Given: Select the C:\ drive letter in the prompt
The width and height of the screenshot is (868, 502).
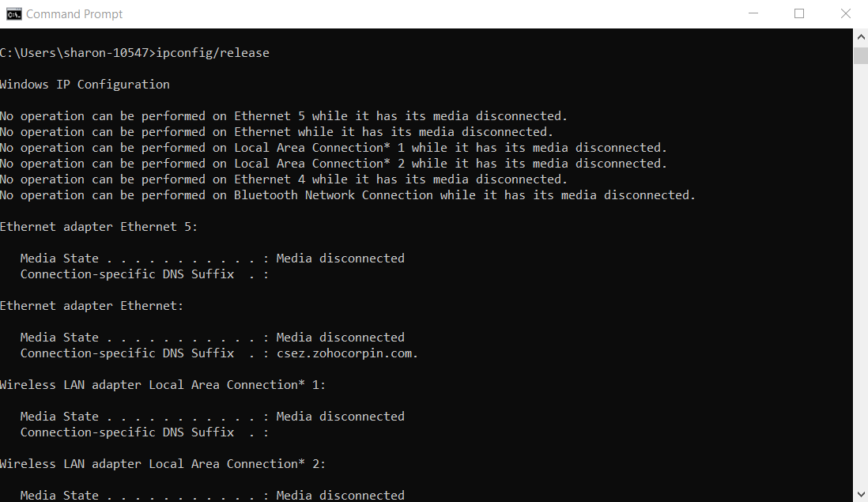Looking at the screenshot, I should [x=9, y=52].
